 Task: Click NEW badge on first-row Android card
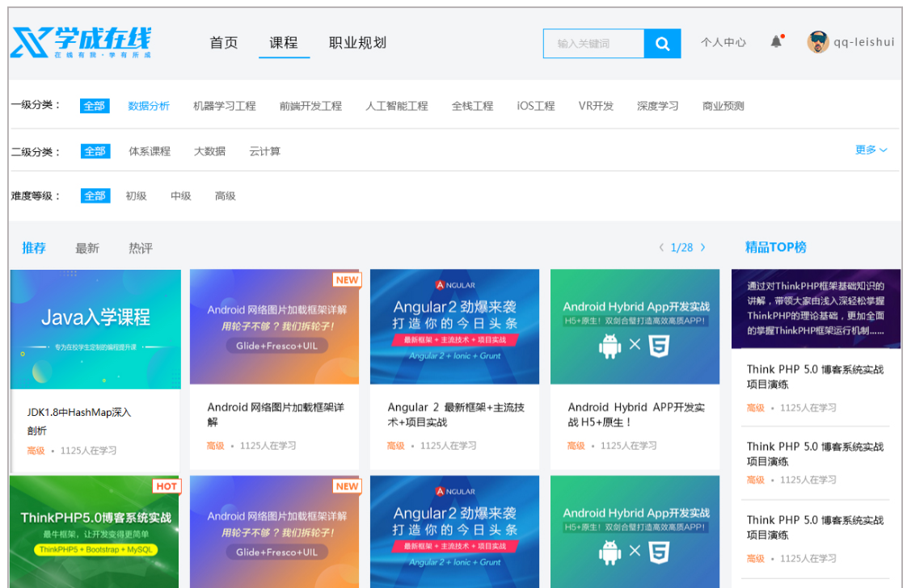point(347,279)
